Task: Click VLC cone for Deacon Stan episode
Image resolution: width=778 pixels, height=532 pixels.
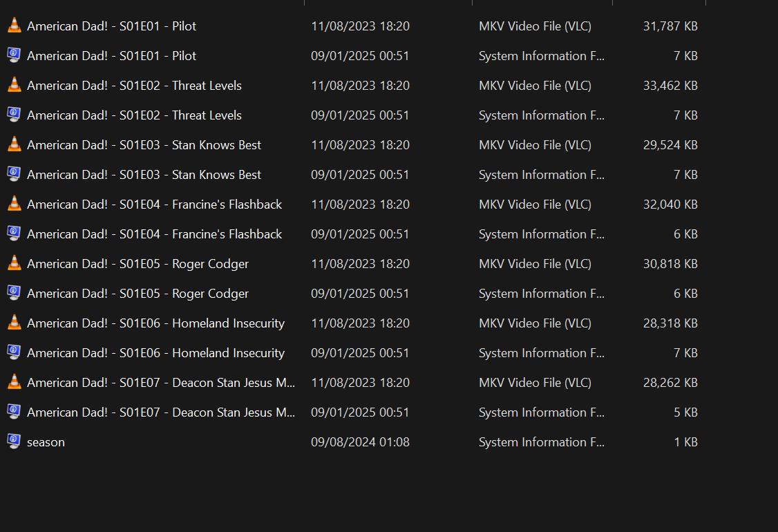Action: click(x=14, y=383)
